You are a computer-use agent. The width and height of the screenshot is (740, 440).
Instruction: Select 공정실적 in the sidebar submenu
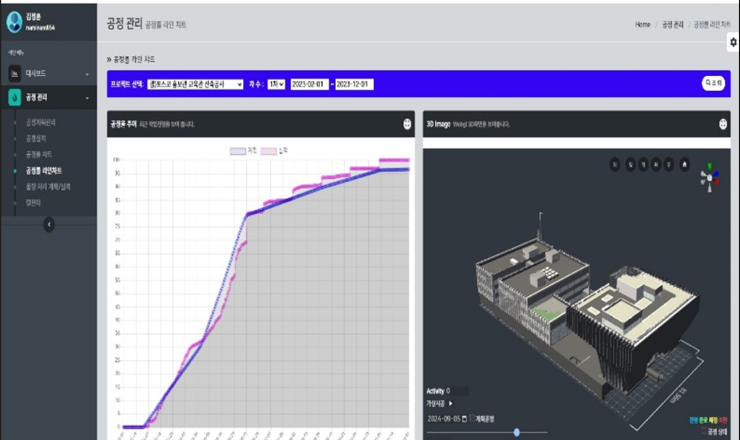point(36,138)
